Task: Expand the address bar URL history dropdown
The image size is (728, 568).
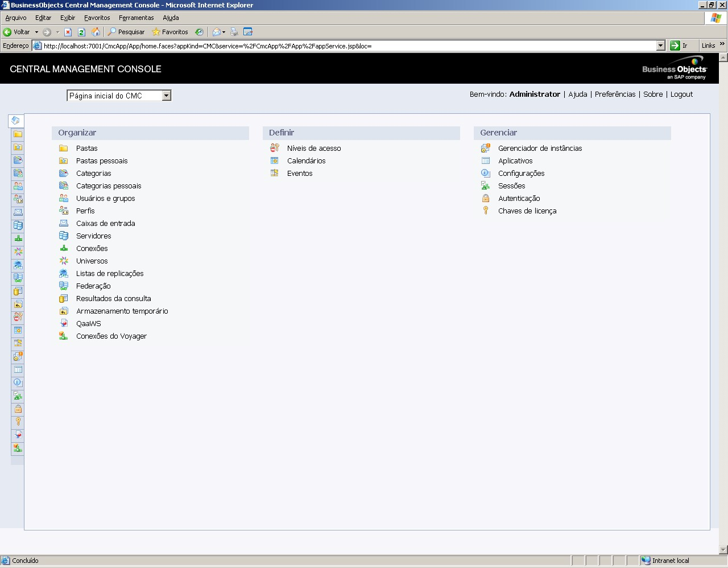Action: click(660, 46)
